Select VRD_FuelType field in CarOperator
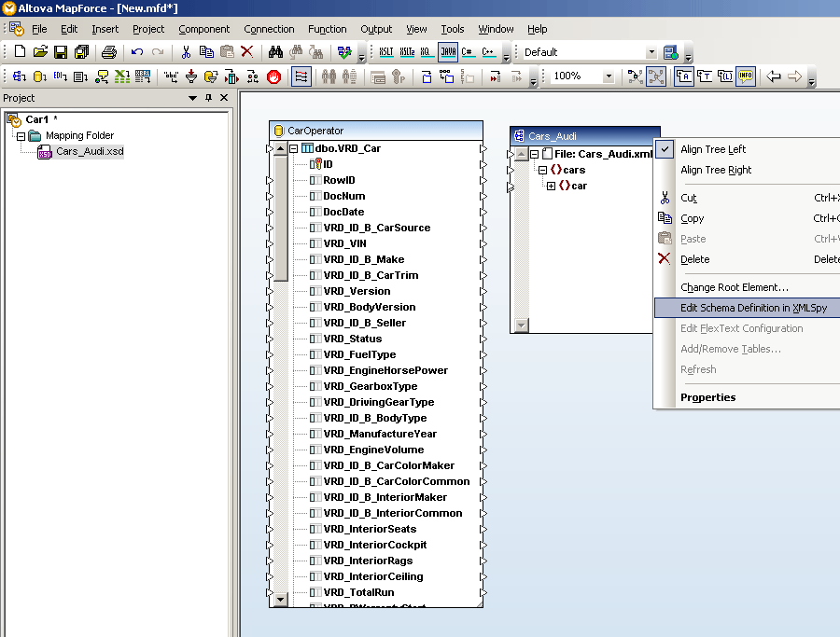 (x=359, y=354)
